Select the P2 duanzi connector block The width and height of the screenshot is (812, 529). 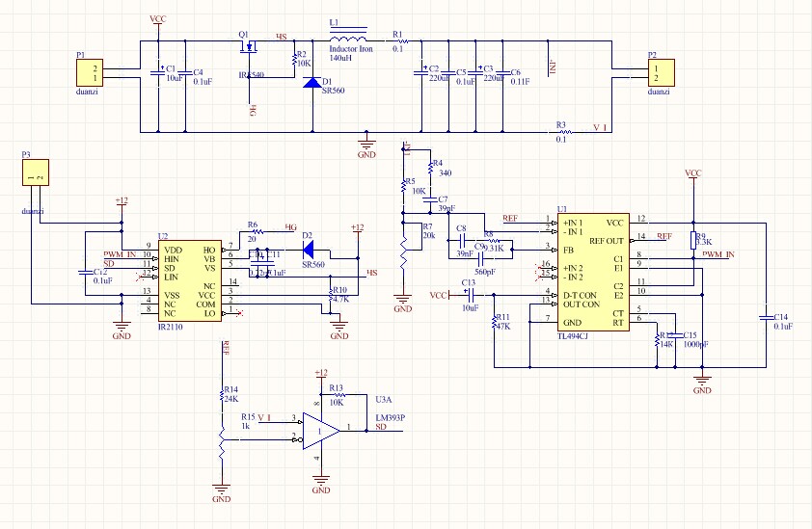click(662, 72)
